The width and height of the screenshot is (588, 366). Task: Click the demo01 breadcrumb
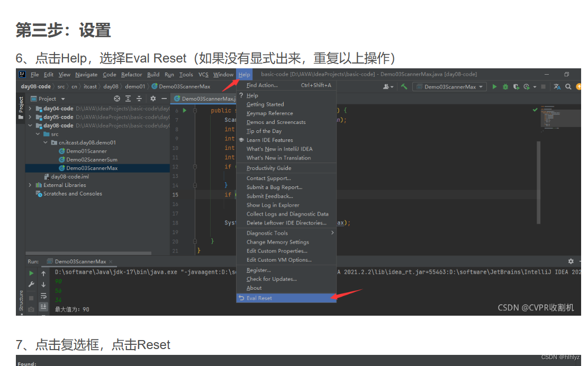pyautogui.click(x=135, y=87)
